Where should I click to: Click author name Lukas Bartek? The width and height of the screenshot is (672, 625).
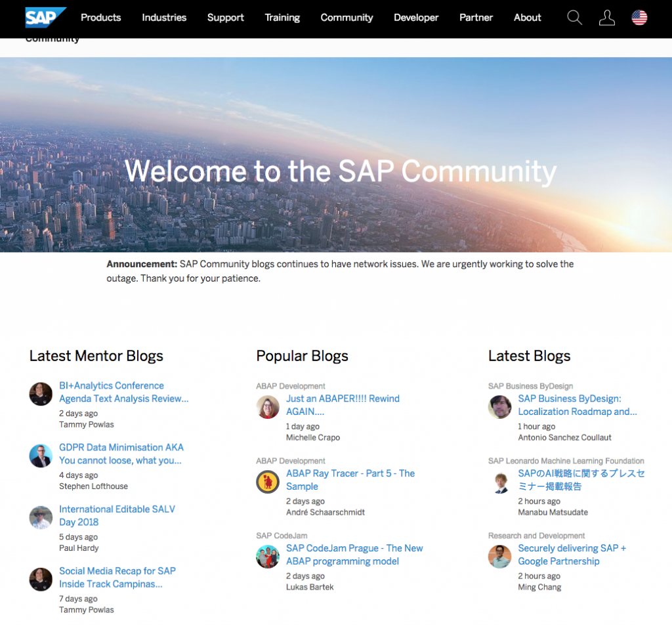tap(310, 588)
